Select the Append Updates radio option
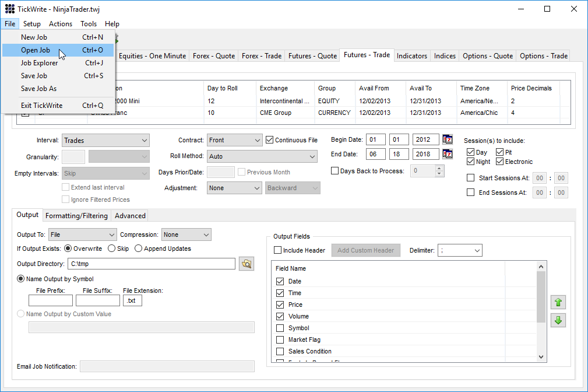The width and height of the screenshot is (588, 392). pos(138,247)
